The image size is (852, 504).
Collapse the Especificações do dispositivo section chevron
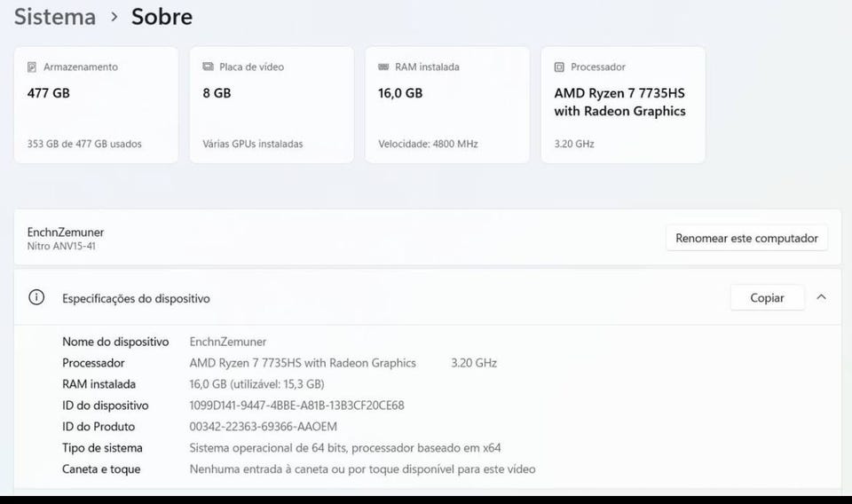tap(821, 297)
